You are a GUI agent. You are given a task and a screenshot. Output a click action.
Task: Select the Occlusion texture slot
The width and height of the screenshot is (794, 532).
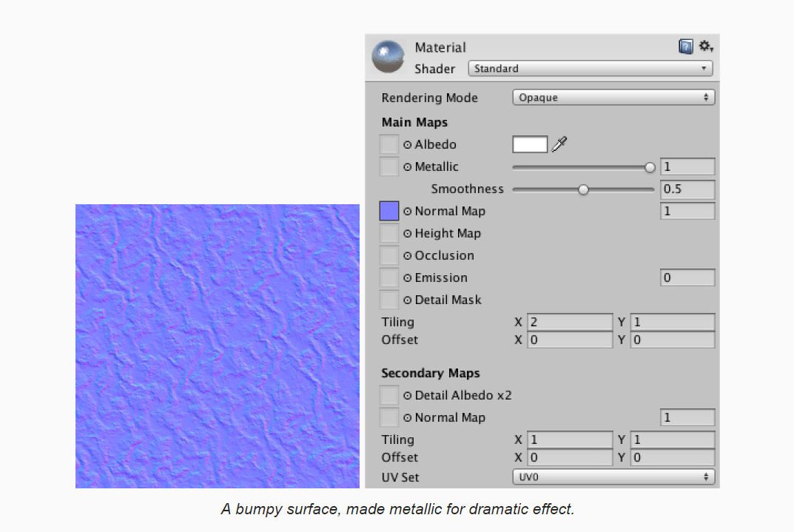coord(389,255)
